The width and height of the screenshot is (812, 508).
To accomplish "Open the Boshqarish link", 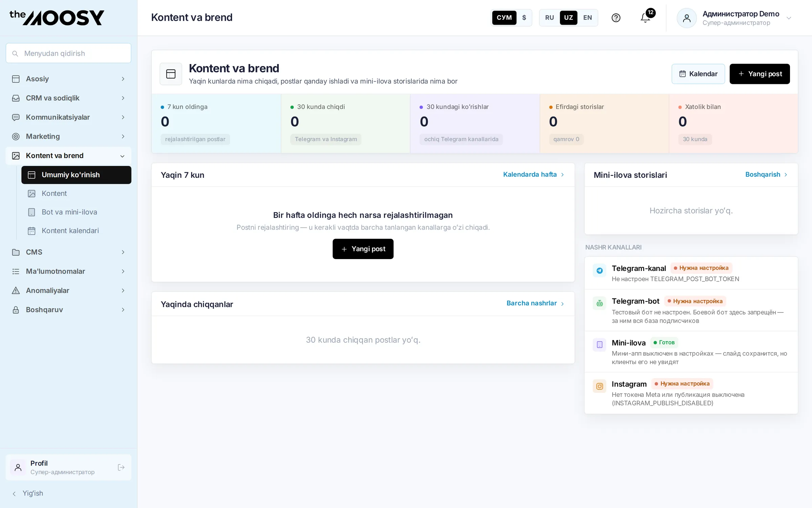I will click(767, 174).
